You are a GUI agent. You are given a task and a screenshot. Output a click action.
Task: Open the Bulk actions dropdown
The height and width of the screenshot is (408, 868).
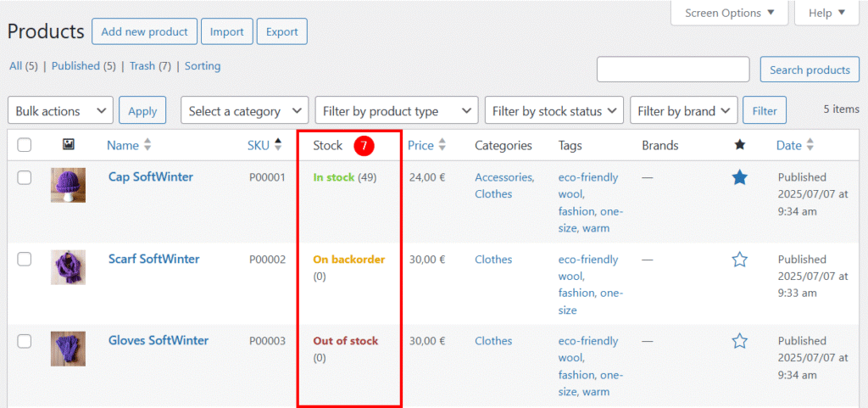coord(60,110)
